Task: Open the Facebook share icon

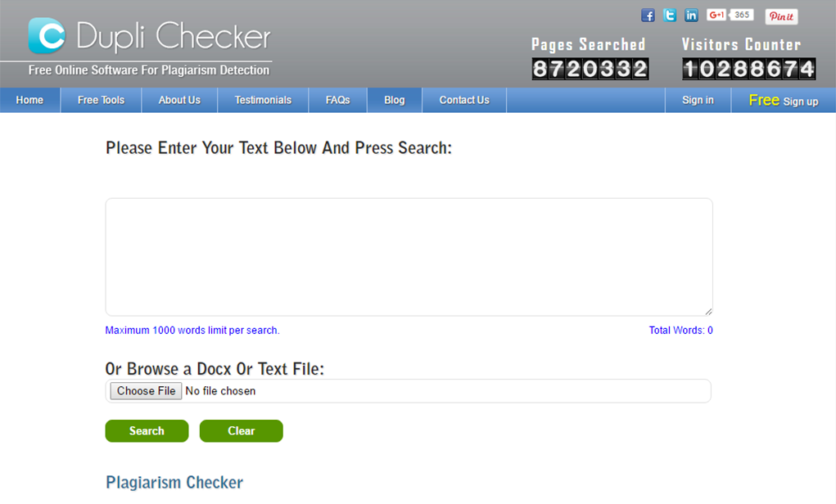Action: click(x=648, y=16)
